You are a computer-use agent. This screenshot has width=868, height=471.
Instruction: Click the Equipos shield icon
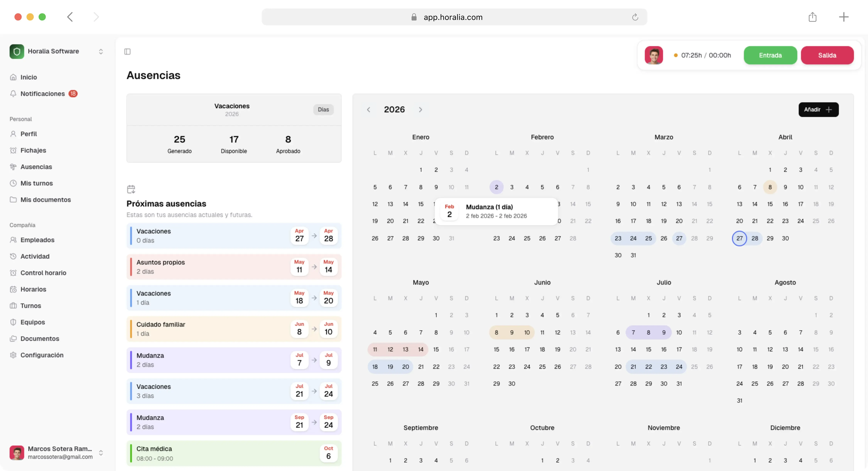(13, 322)
